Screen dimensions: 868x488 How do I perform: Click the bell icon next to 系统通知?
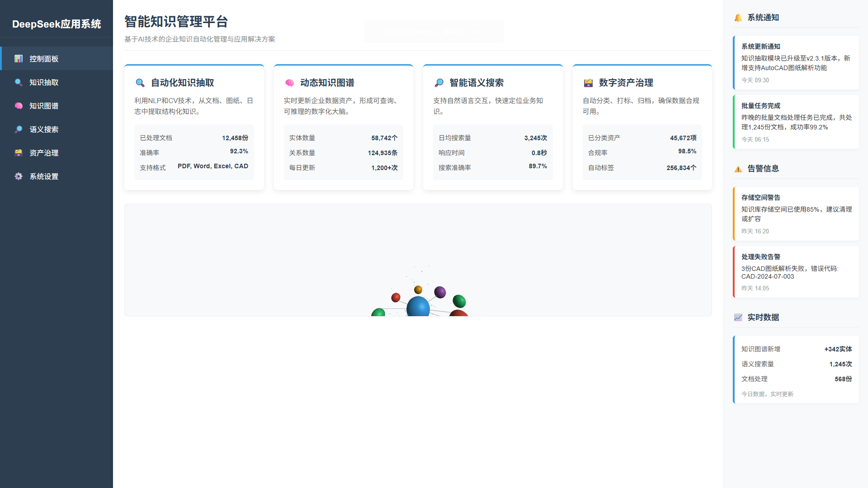coord(738,18)
